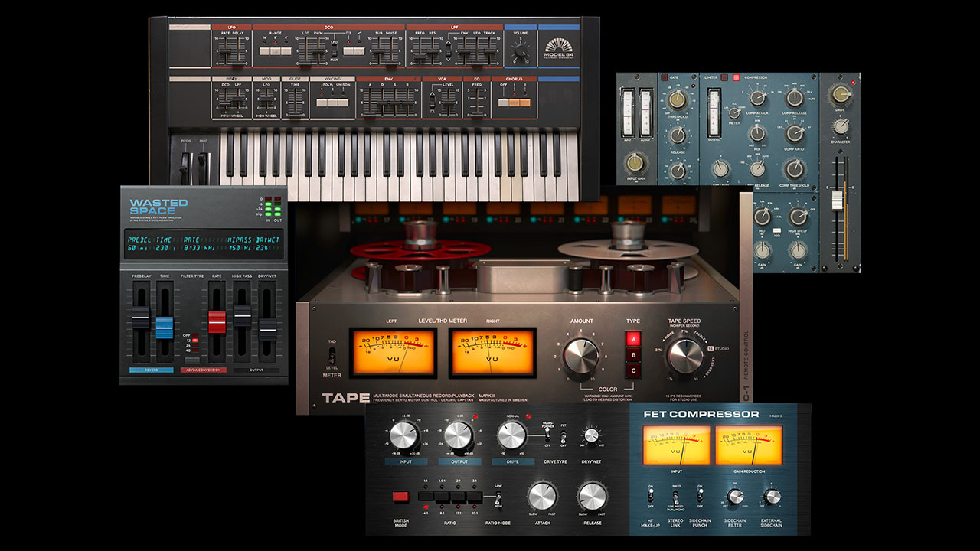Click the FET Compressor Attack knob
Screen dimensions: 980x551
pos(542,497)
